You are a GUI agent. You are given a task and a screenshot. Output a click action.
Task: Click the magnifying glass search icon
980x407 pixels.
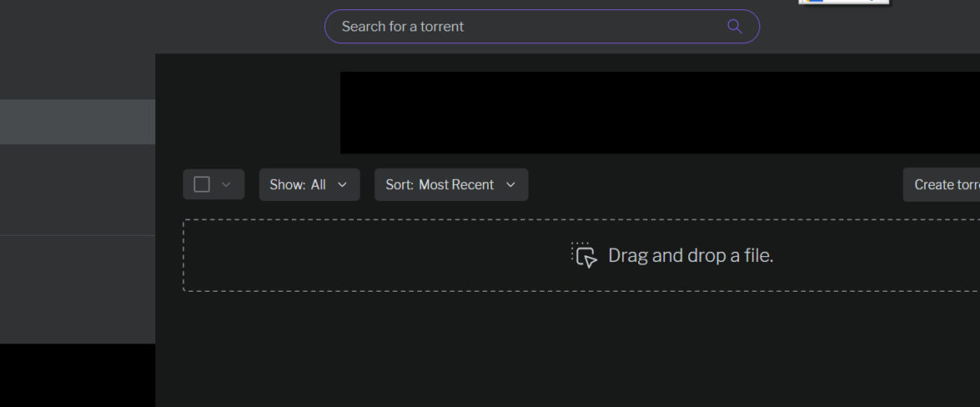pos(735,26)
